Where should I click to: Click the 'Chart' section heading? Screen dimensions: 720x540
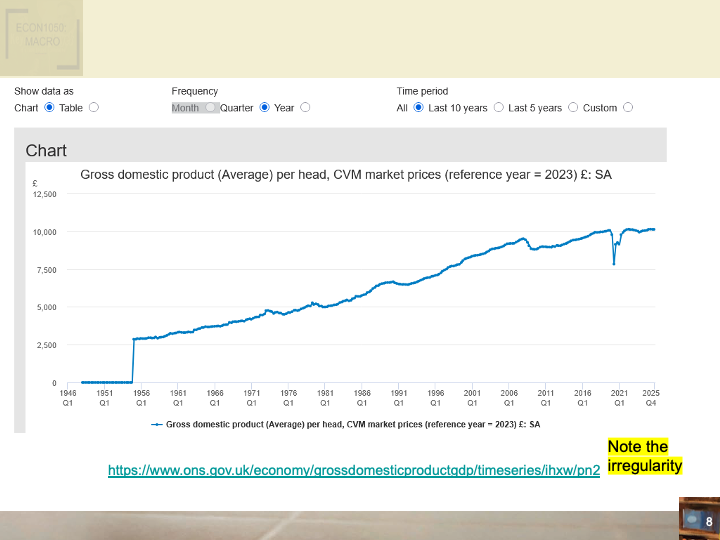click(46, 150)
